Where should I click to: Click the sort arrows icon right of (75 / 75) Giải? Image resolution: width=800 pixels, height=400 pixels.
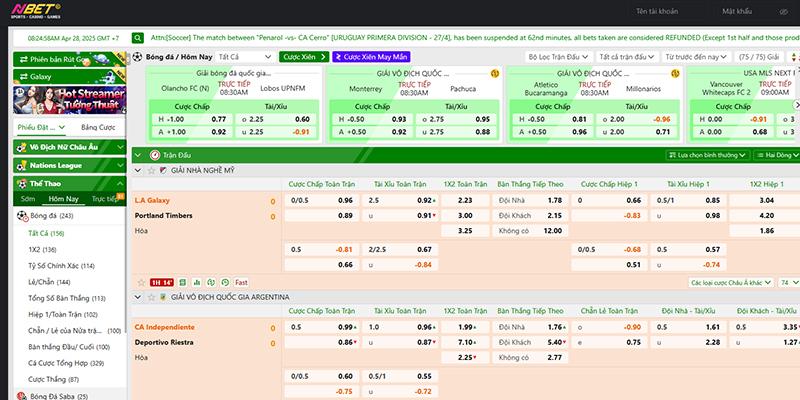[x=793, y=57]
